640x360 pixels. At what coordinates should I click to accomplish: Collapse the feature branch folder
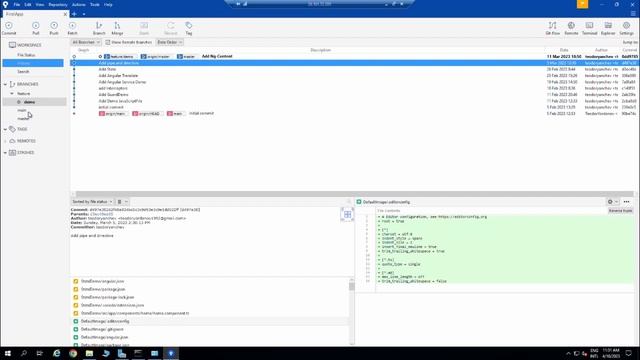12,93
